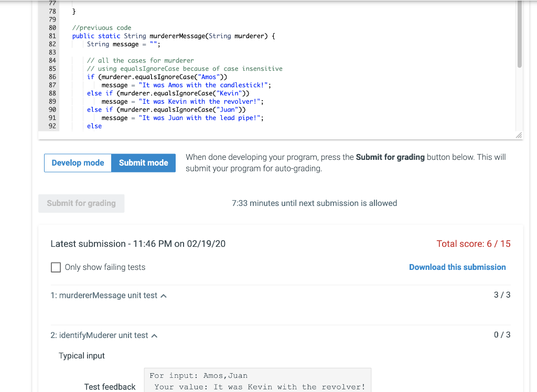Screen dimensions: 537x392
Task: Click the 3/3 score for test 1
Action: 501,295
